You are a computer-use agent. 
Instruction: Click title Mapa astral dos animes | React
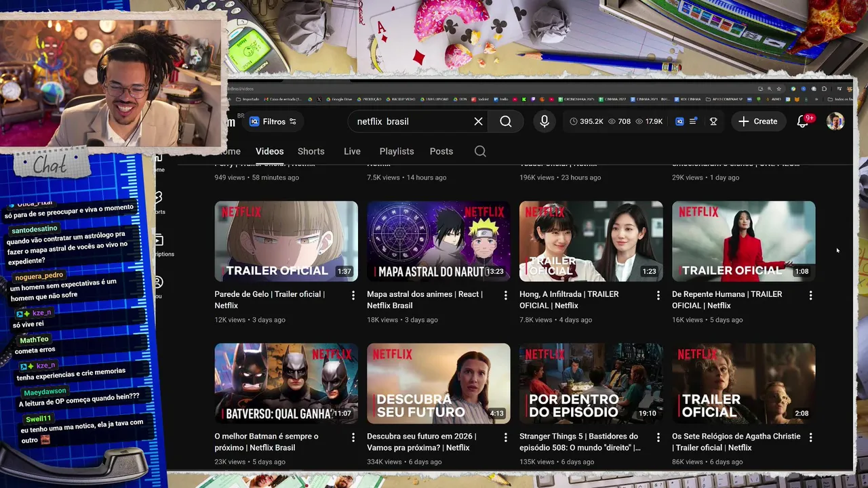point(425,300)
